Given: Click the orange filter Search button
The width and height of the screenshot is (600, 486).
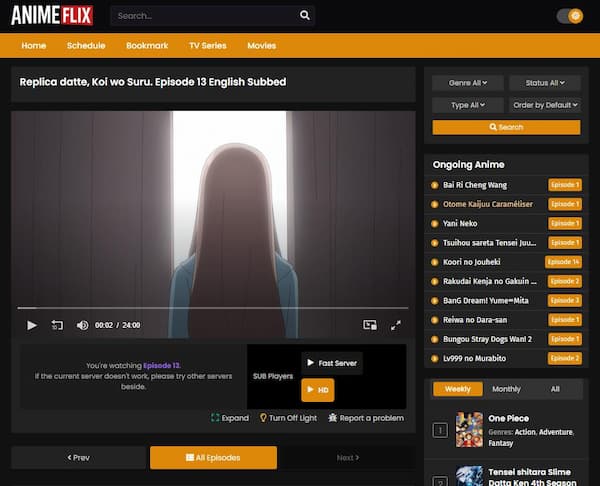Looking at the screenshot, I should [506, 127].
